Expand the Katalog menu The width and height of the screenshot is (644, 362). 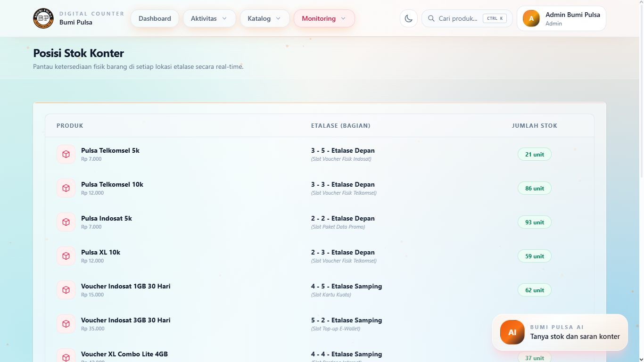pos(265,18)
